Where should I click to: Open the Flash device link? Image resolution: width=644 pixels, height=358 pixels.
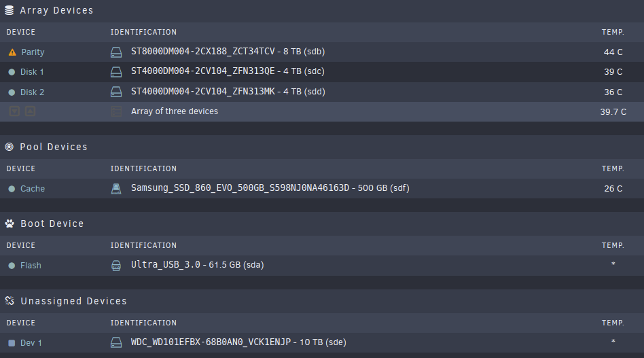click(x=31, y=266)
